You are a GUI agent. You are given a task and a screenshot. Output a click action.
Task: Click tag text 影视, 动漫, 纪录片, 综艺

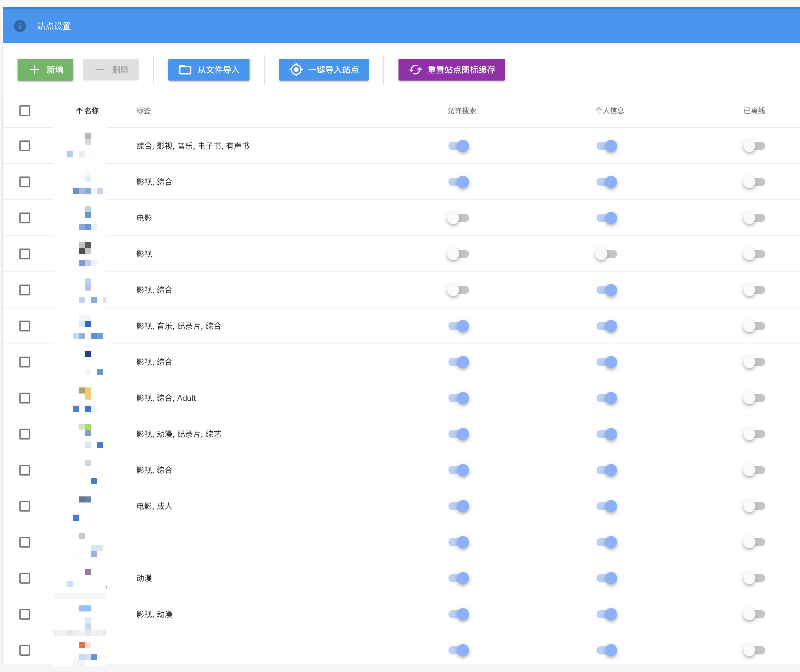pyautogui.click(x=179, y=434)
